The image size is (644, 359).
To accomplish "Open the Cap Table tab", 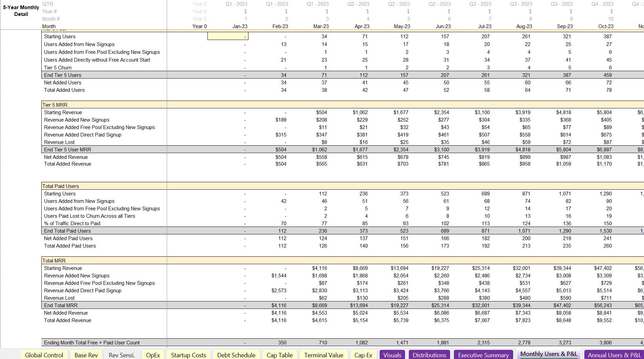I will [280, 355].
